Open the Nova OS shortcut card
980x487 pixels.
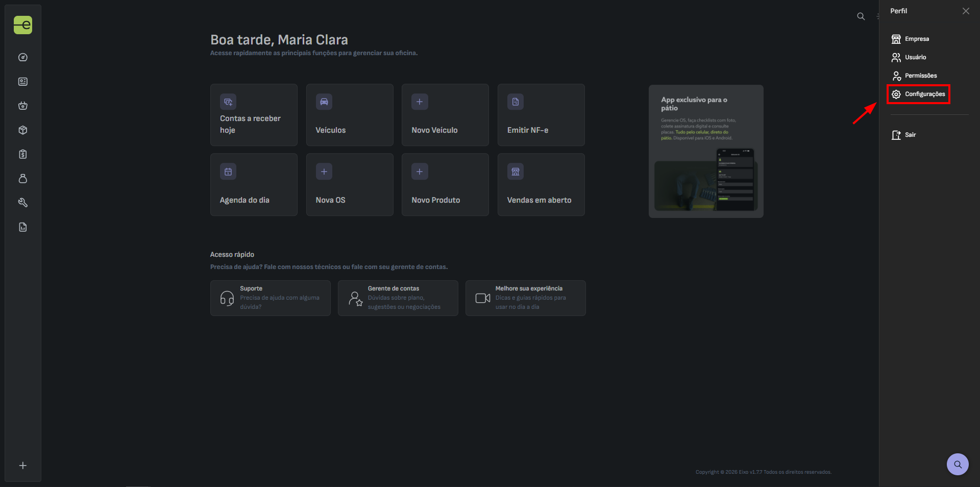350,185
